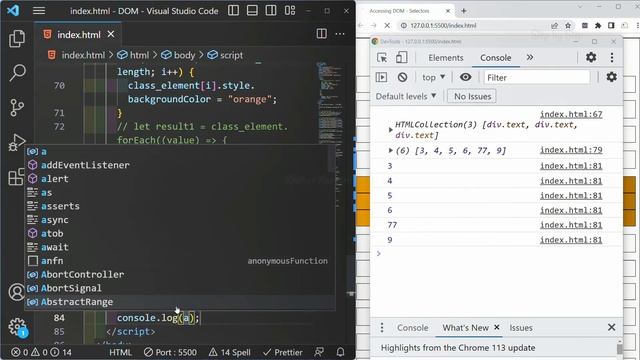
Task: Open the console settings gear
Action: click(x=611, y=77)
